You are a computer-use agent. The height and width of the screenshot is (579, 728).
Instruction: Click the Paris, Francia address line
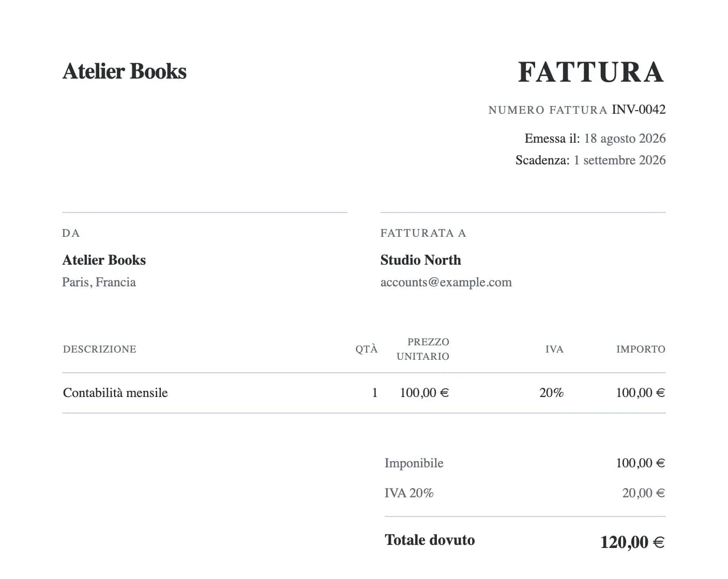(x=99, y=282)
